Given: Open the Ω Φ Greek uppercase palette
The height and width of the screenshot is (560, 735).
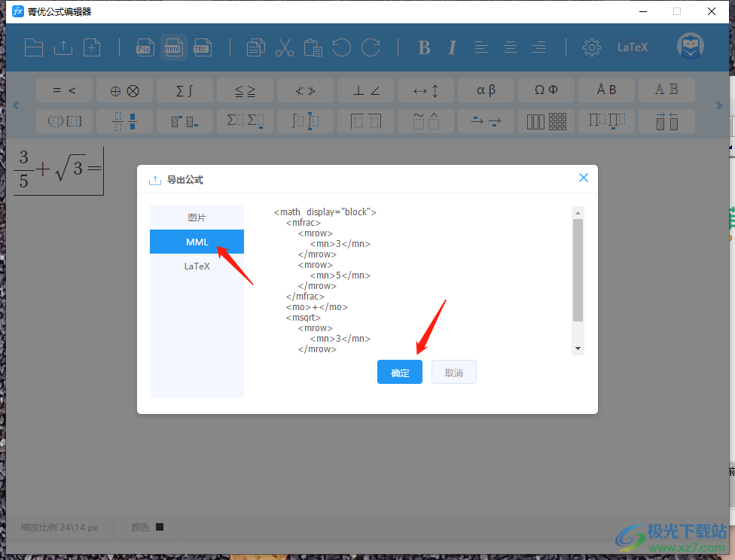Looking at the screenshot, I should [x=546, y=90].
